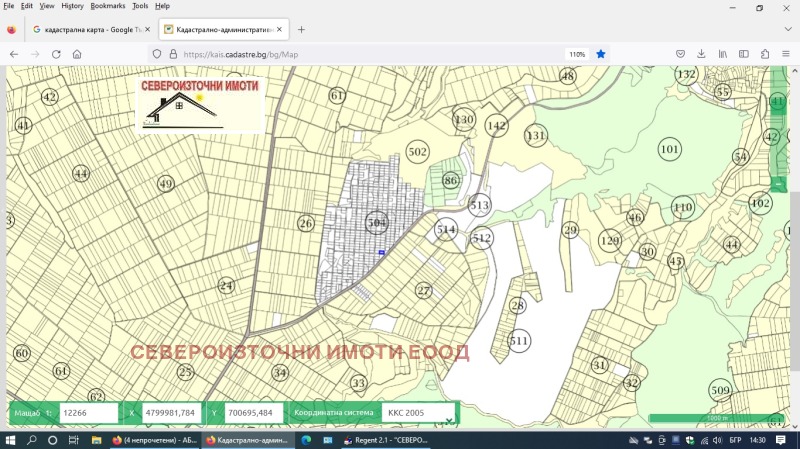Viewport: 800px width, 449px height.
Task: Go back to the previous page
Action: click(14, 54)
